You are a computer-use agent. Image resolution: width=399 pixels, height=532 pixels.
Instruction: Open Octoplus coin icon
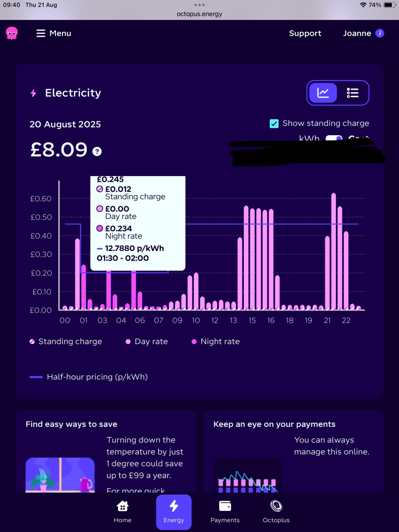[x=276, y=506]
